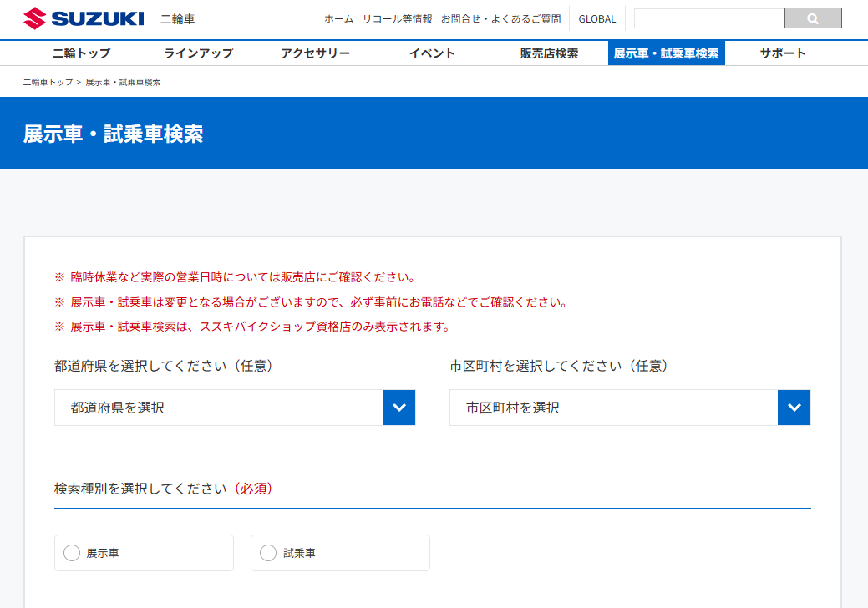Image resolution: width=868 pixels, height=608 pixels.
Task: Open the ラインアップ menu
Action: coord(198,53)
